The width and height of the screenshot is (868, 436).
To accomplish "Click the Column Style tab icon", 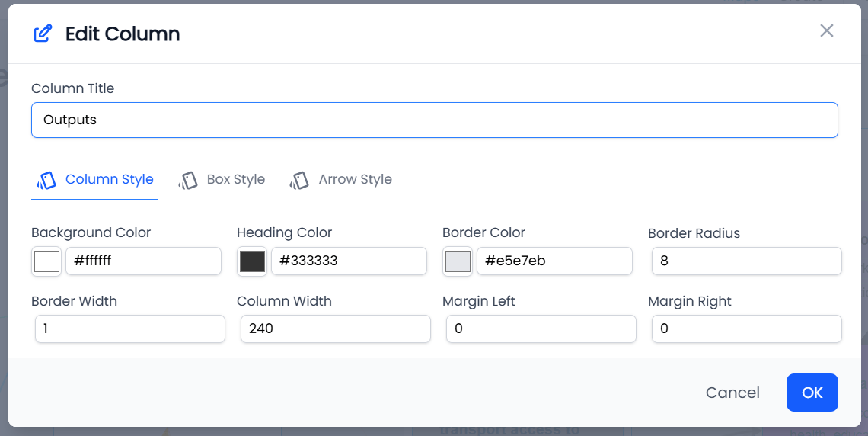I will click(46, 180).
